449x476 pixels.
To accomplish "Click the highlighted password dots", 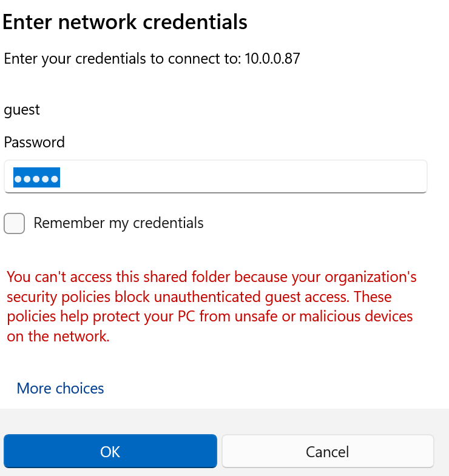I will tap(36, 177).
